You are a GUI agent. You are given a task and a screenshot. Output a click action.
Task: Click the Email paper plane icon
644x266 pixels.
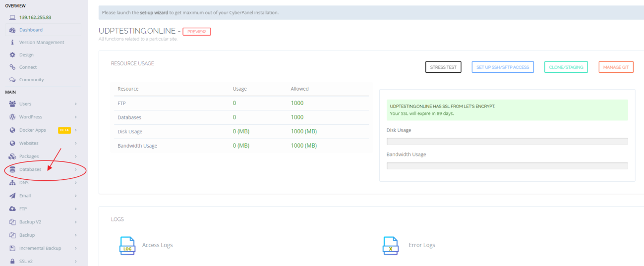click(x=12, y=196)
